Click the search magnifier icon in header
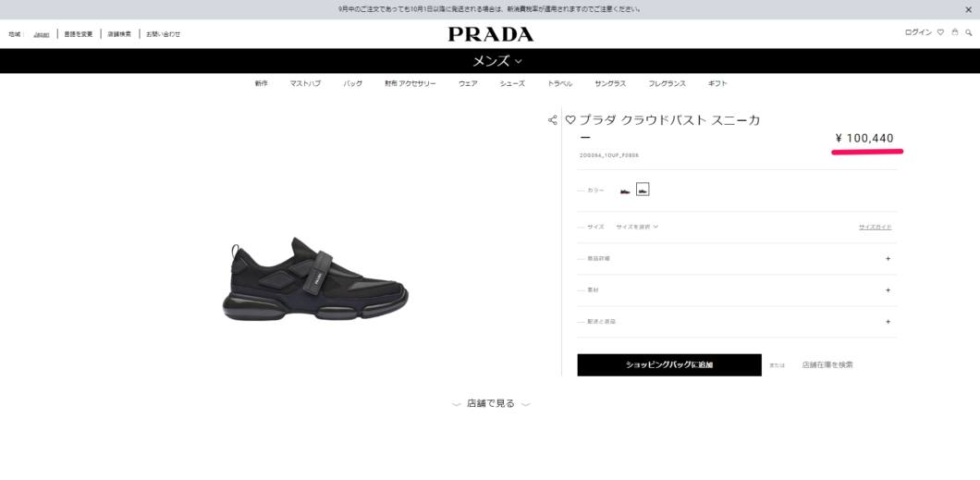980x480 pixels. pos(969,32)
